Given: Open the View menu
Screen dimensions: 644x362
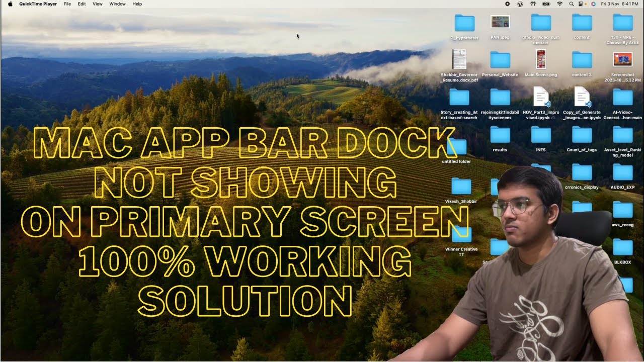Looking at the screenshot, I should tap(98, 4).
